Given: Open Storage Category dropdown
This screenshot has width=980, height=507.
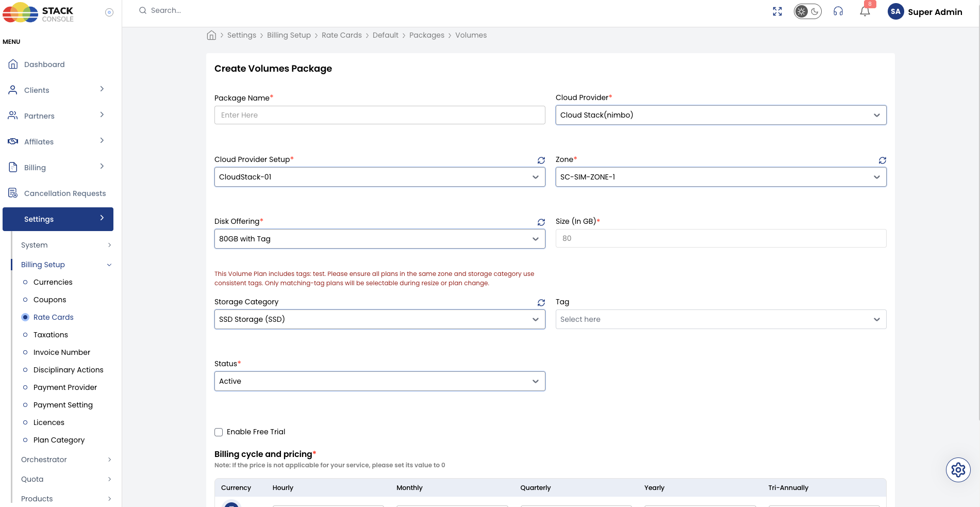Looking at the screenshot, I should coord(380,319).
